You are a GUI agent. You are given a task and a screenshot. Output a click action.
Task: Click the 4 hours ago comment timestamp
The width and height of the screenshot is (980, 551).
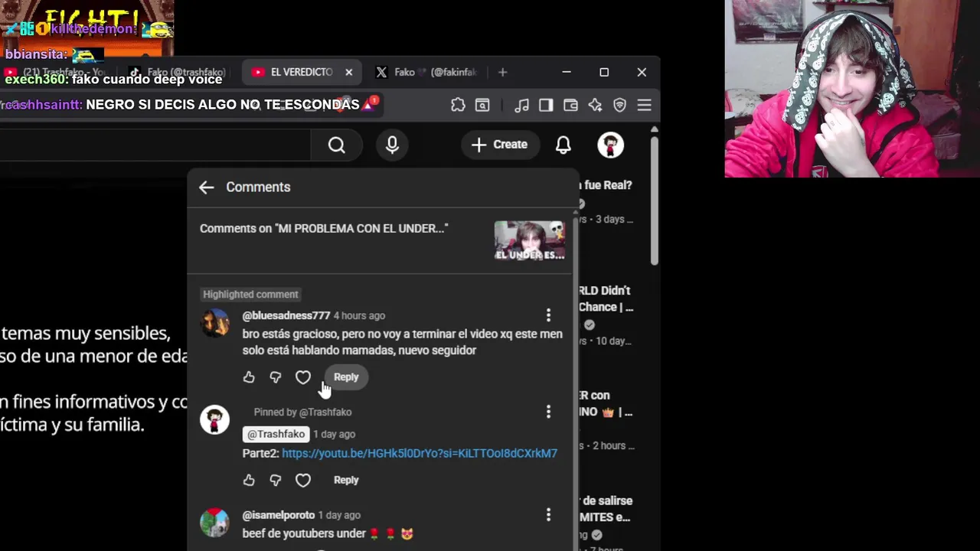(359, 316)
